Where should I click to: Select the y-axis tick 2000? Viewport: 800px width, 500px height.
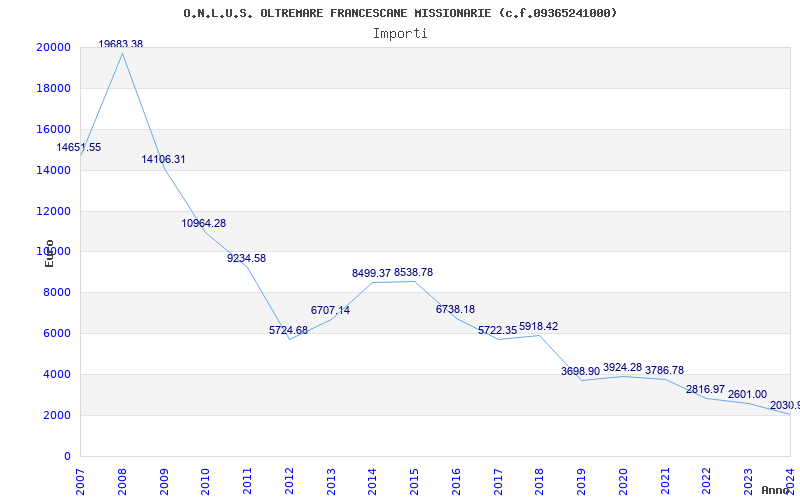coord(56,415)
